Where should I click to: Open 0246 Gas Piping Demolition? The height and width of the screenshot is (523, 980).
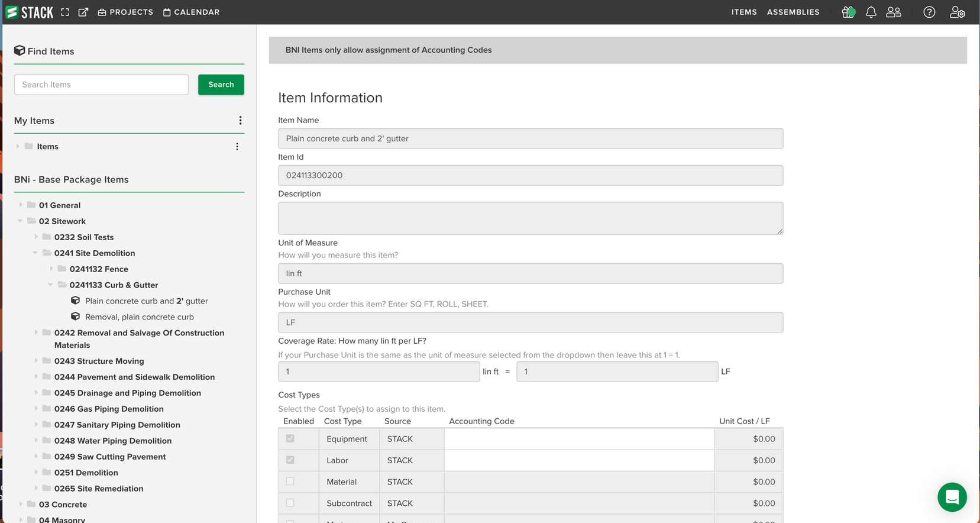click(109, 409)
